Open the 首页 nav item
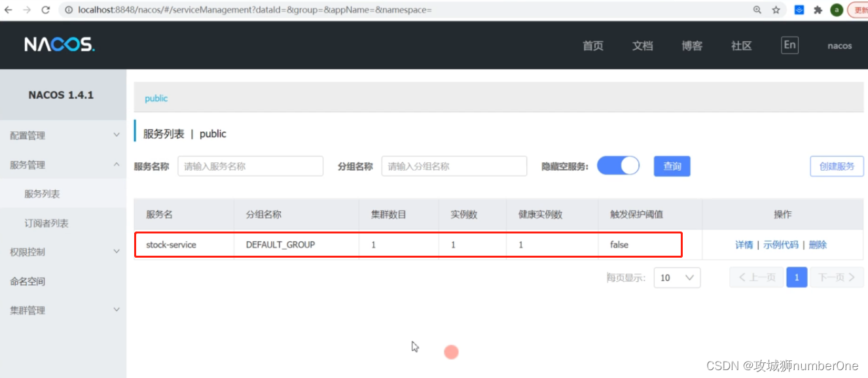Screen dimensions: 868x378 coord(593,46)
